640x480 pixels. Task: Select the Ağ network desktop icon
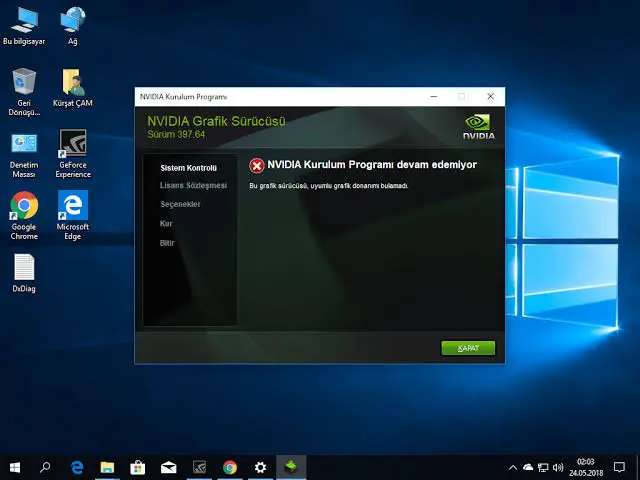click(x=73, y=26)
